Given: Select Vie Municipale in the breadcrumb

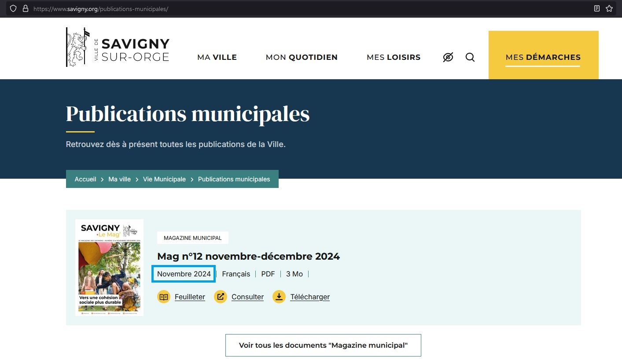Looking at the screenshot, I should (164, 179).
